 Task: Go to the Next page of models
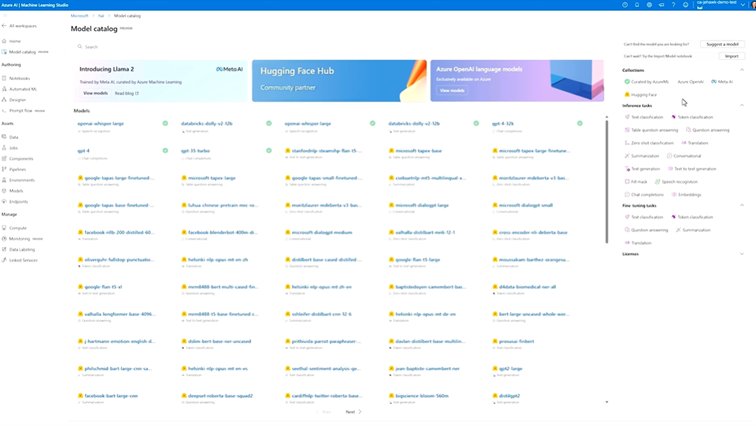point(353,412)
